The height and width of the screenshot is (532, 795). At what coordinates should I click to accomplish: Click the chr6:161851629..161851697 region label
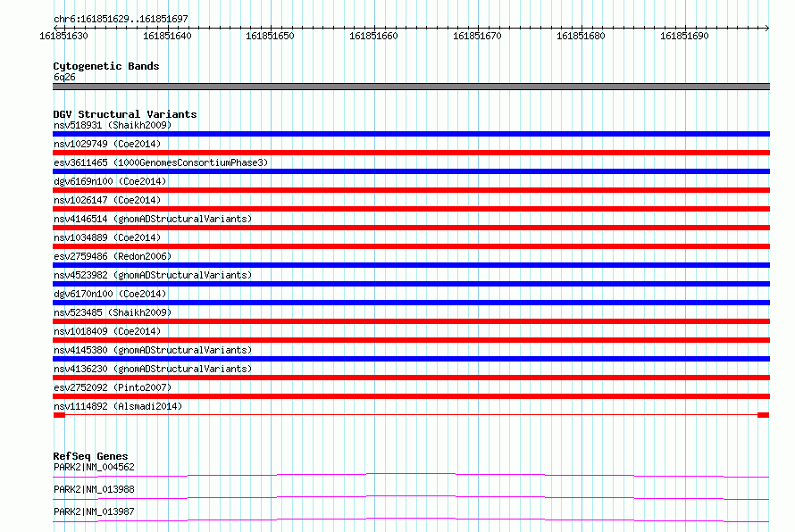(x=121, y=19)
